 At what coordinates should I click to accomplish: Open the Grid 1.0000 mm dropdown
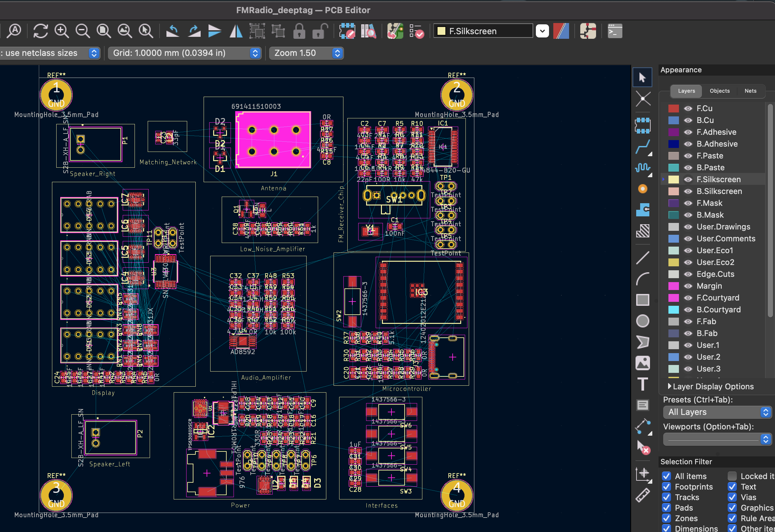pos(185,53)
